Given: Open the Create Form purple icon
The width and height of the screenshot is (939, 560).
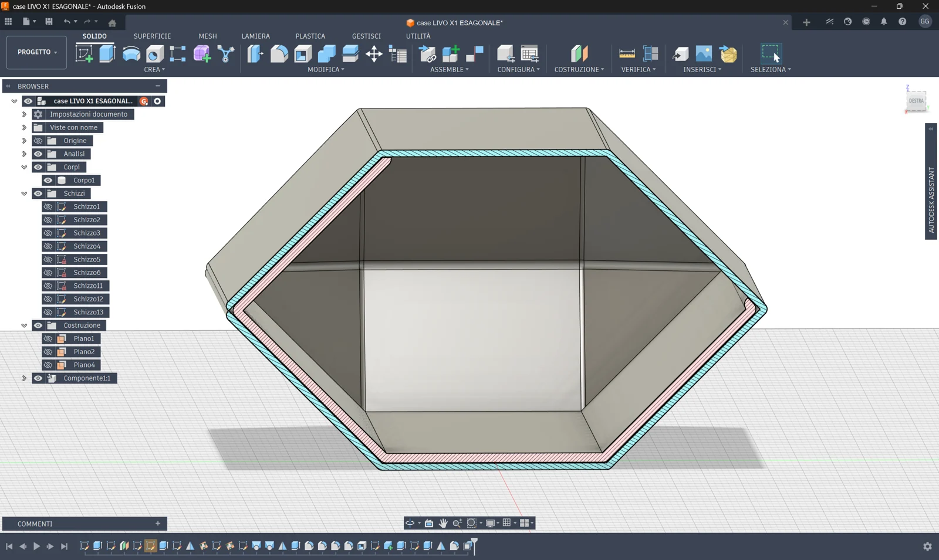Looking at the screenshot, I should (202, 53).
